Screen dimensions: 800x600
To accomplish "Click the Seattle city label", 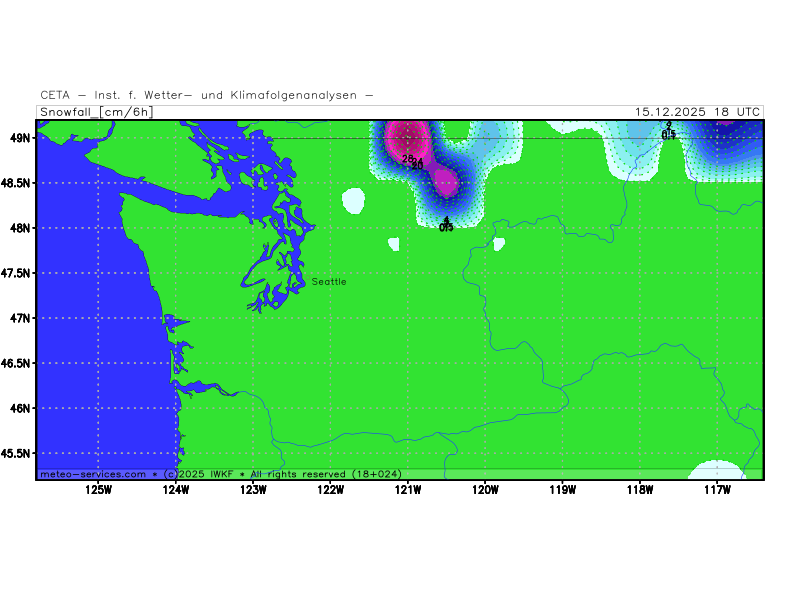I will pyautogui.click(x=329, y=282).
